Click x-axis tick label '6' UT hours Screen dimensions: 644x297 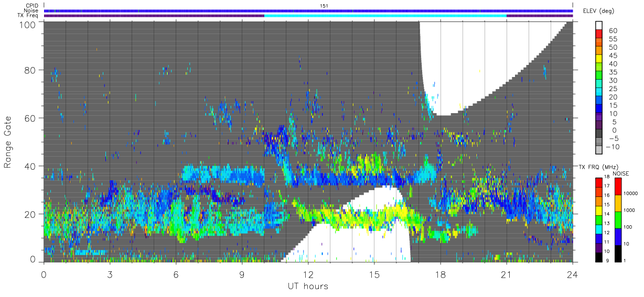pos(176,273)
